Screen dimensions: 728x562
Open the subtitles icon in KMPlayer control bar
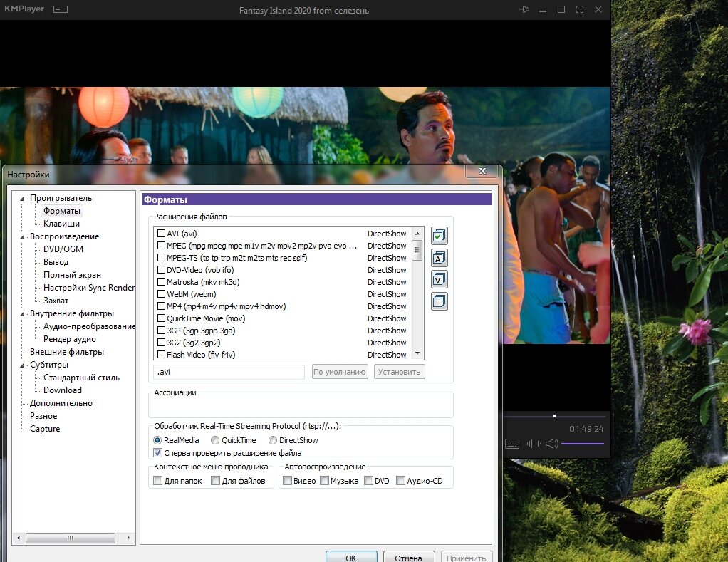click(x=512, y=444)
